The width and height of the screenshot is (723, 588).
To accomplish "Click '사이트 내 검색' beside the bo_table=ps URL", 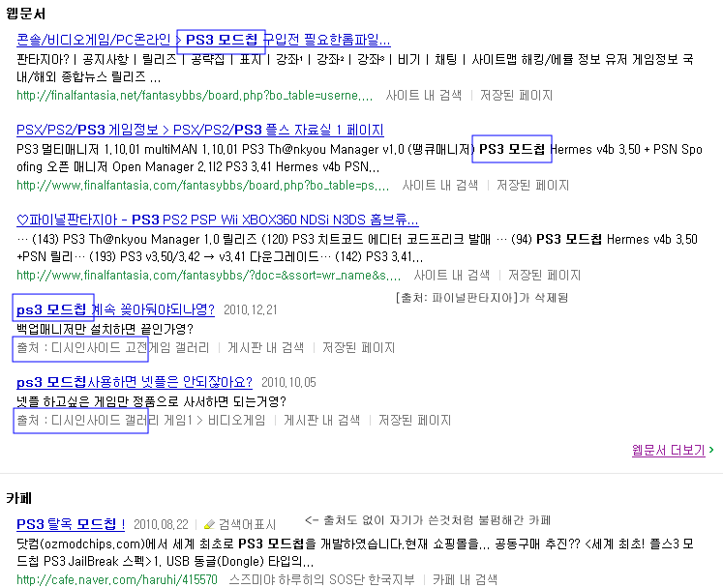I will [439, 186].
